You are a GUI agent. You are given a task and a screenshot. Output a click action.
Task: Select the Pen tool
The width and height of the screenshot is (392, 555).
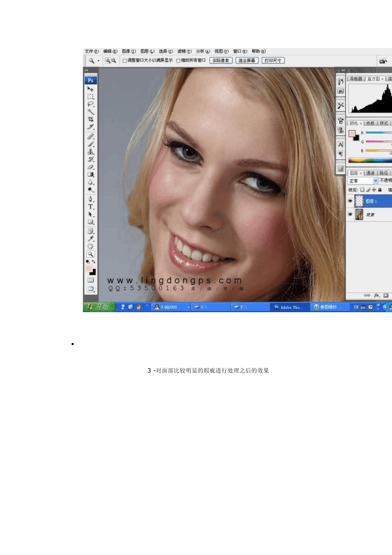[90, 199]
